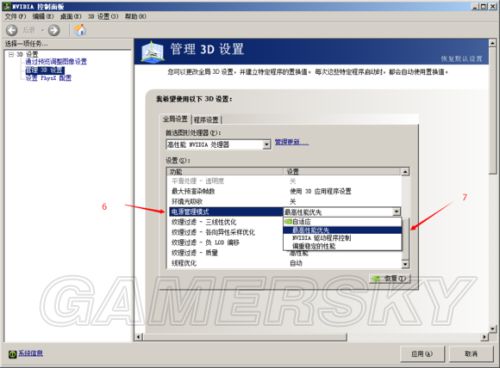Toggle the 电源管理模式 dropdown arrow
Image resolution: width=500 pixels, height=368 pixels.
click(396, 212)
